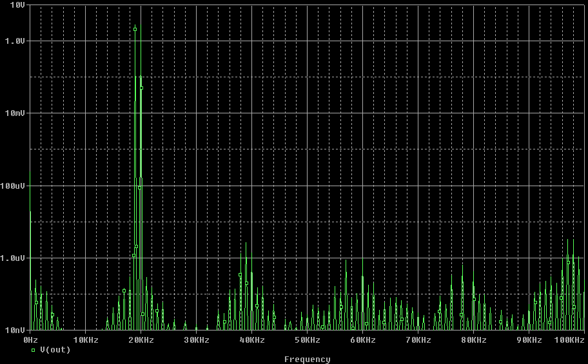Select the 100KHz x-axis tick label

(569, 340)
